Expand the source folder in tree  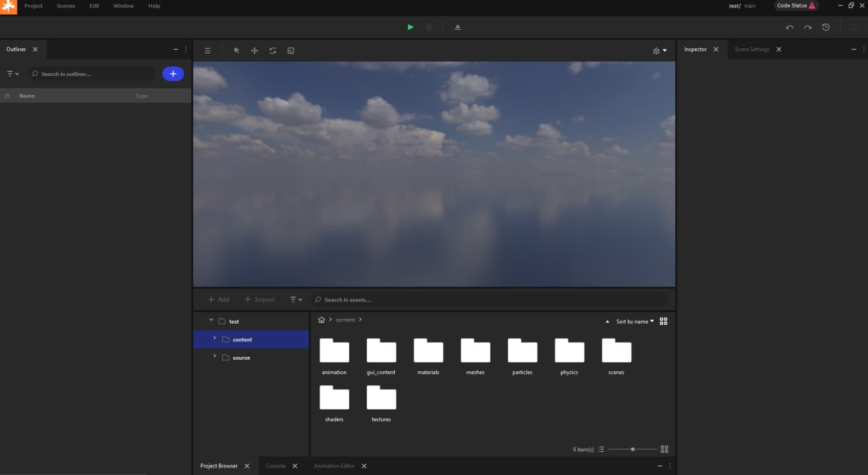pos(215,357)
